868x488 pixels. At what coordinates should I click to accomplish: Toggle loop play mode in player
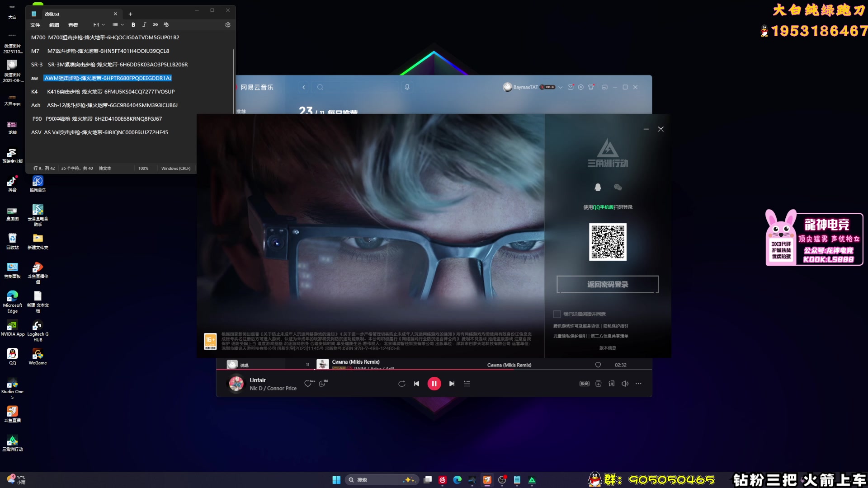(401, 384)
